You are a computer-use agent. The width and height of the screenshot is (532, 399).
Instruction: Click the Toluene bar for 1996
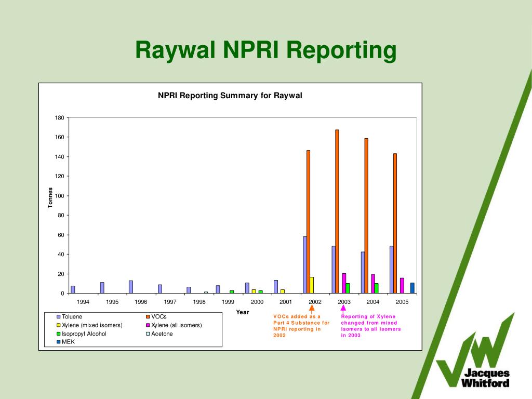coord(131,287)
